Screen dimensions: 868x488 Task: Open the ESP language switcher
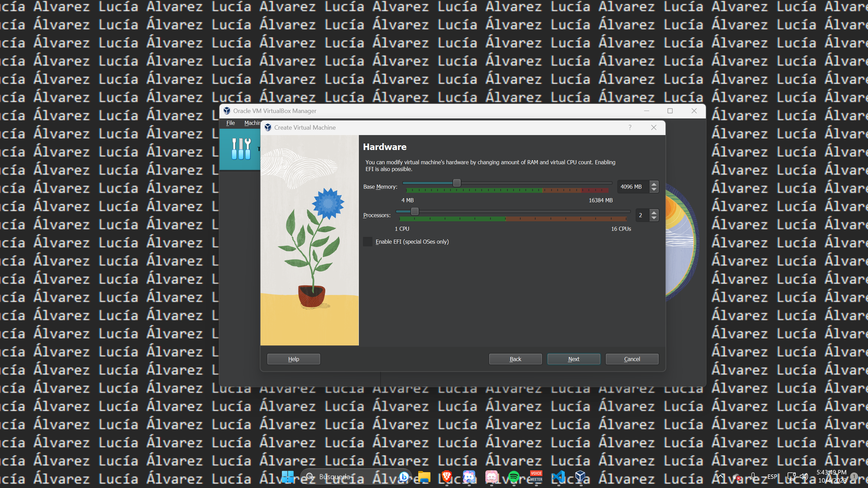pos(772,476)
